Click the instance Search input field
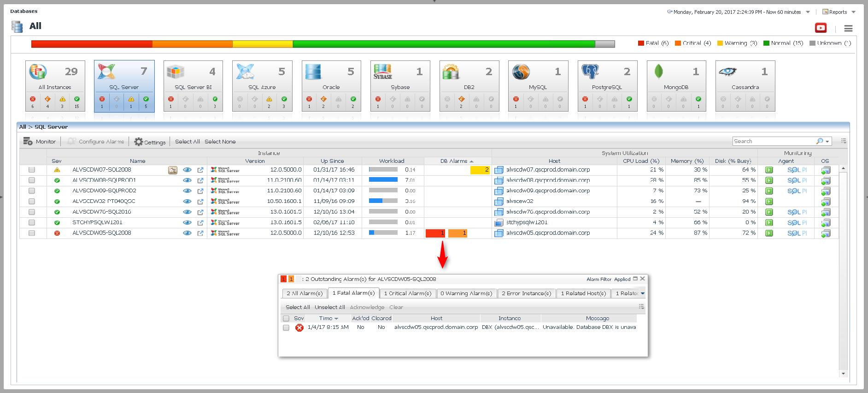 [774, 141]
